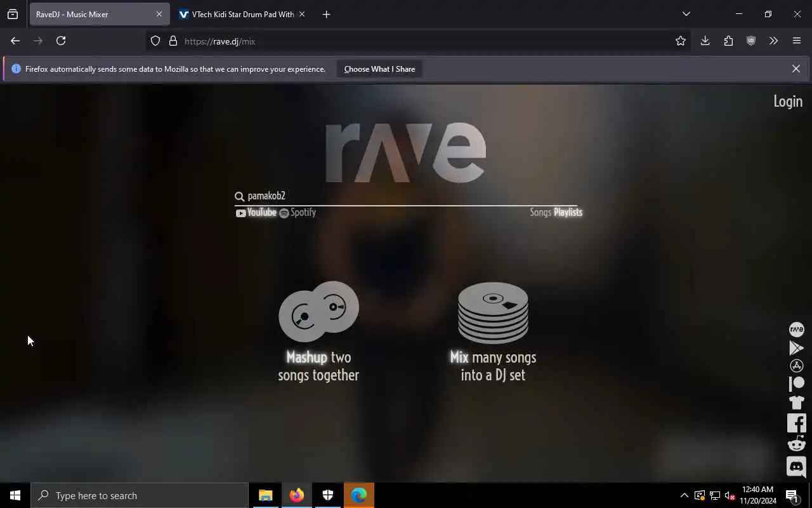
Task: Reload the current page
Action: pos(61,41)
